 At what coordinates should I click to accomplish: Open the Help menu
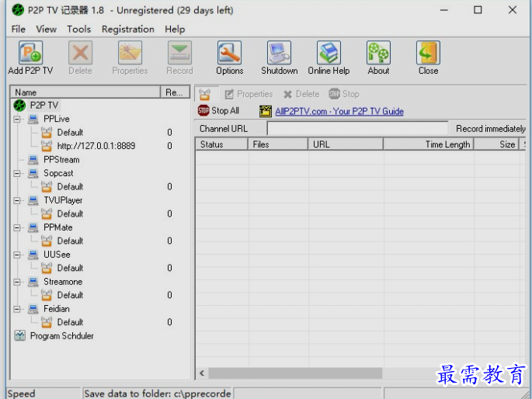pyautogui.click(x=175, y=29)
